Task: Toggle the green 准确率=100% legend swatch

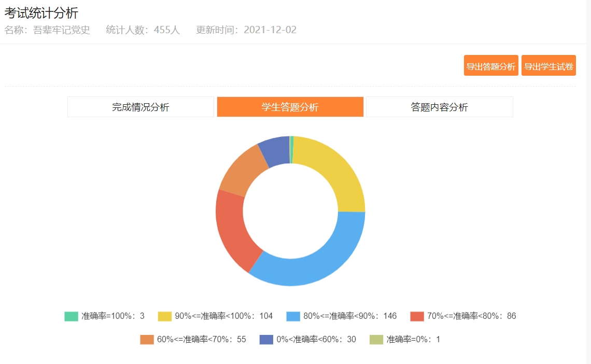Action: pyautogui.click(x=71, y=316)
